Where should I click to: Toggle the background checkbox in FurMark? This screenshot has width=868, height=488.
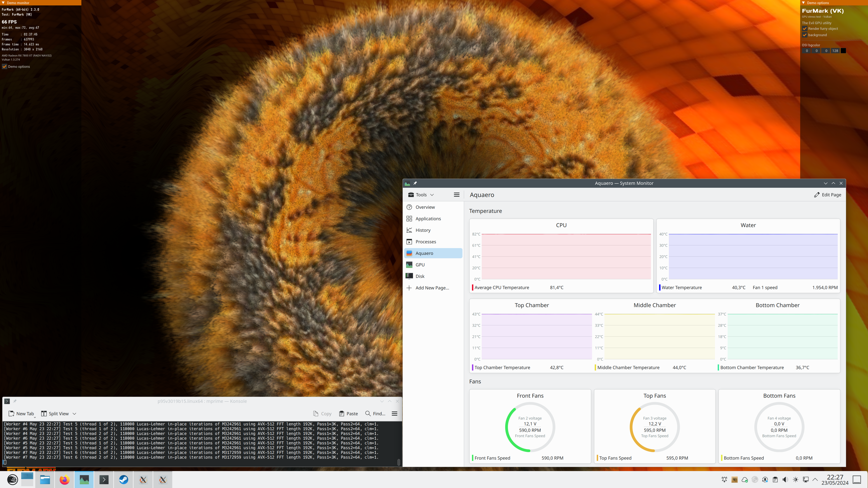pos(805,35)
